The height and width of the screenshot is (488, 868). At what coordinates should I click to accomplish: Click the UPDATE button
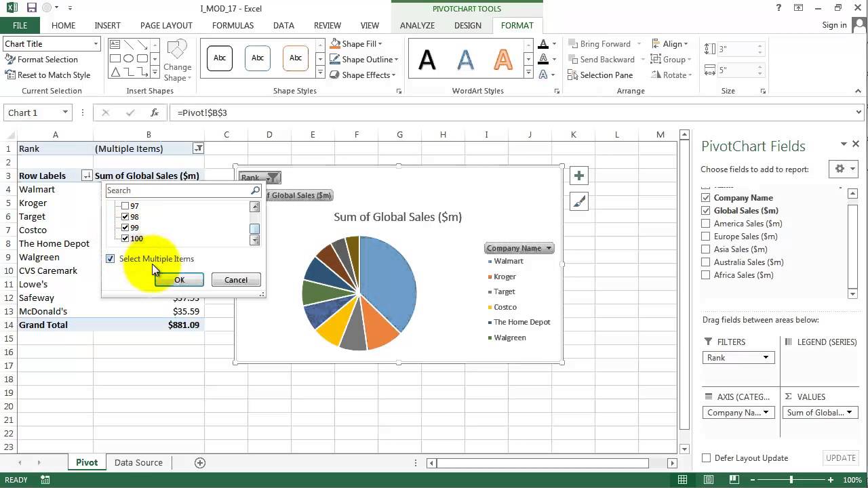tap(840, 458)
